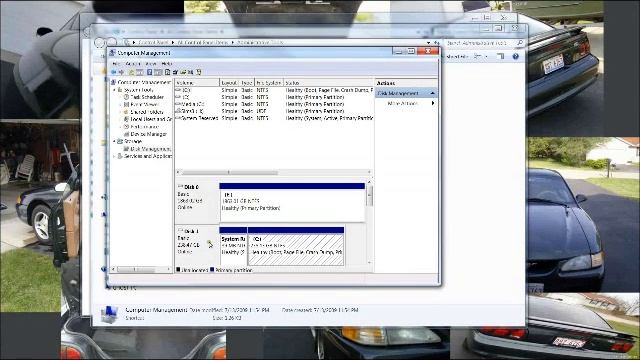Select System Reserved partition on Disk 1
Image resolution: width=640 pixels, height=360 pixels.
(x=233, y=246)
